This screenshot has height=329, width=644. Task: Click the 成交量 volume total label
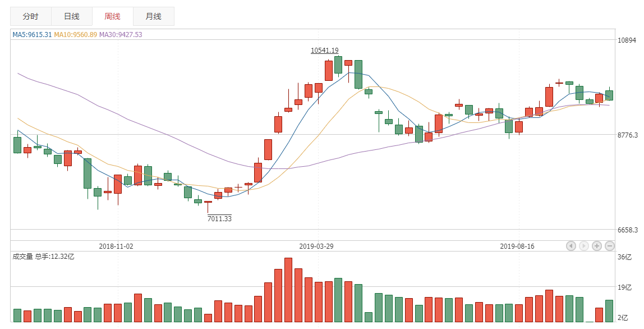tap(43, 257)
